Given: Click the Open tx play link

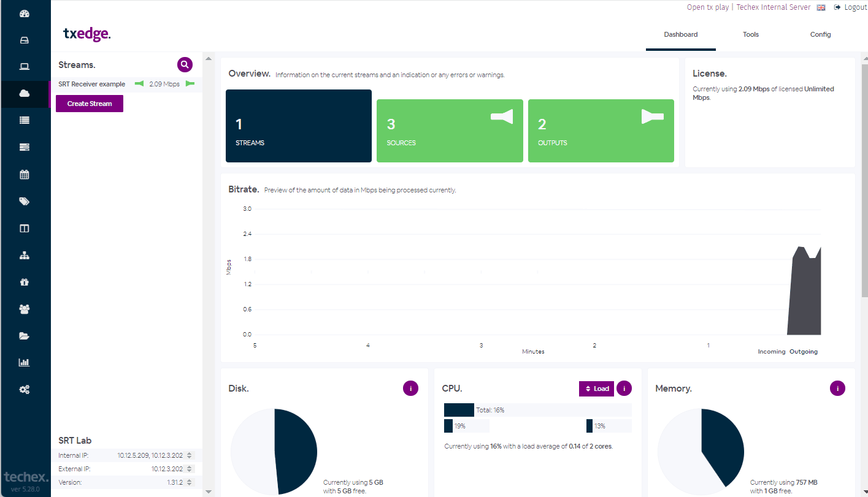Looking at the screenshot, I should (x=707, y=7).
